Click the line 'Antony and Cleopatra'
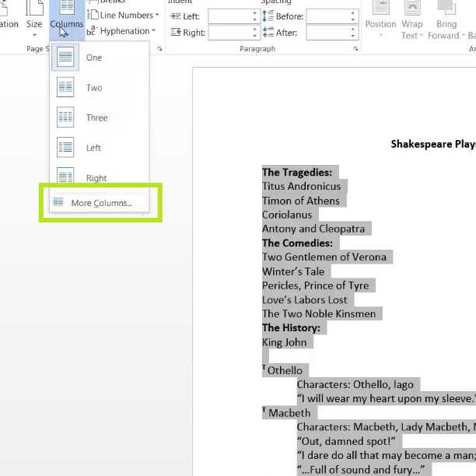Image resolution: width=476 pixels, height=476 pixels. [313, 229]
